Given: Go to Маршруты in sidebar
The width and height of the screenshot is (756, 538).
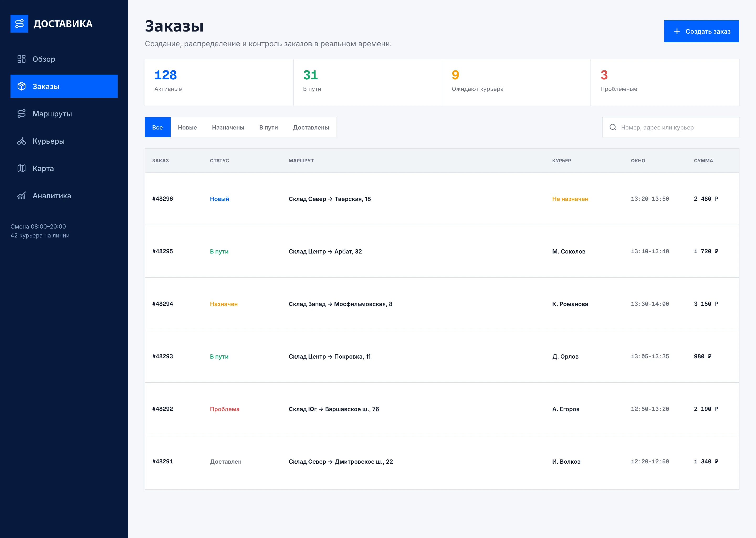Looking at the screenshot, I should point(64,114).
